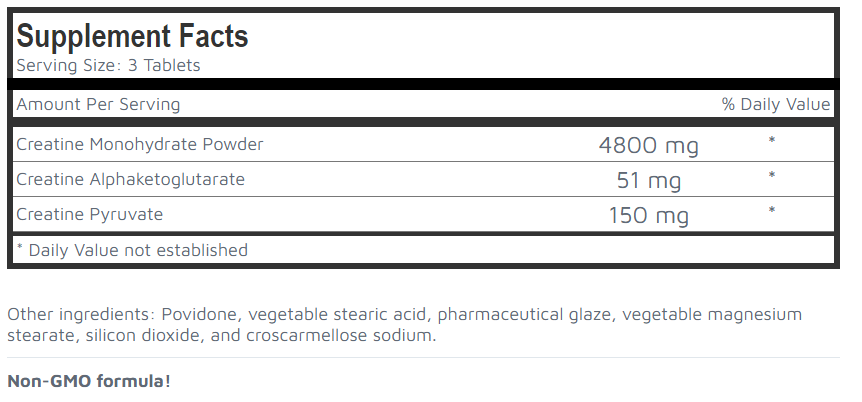
Task: Click the Daily Value not established footnote
Action: point(132,250)
